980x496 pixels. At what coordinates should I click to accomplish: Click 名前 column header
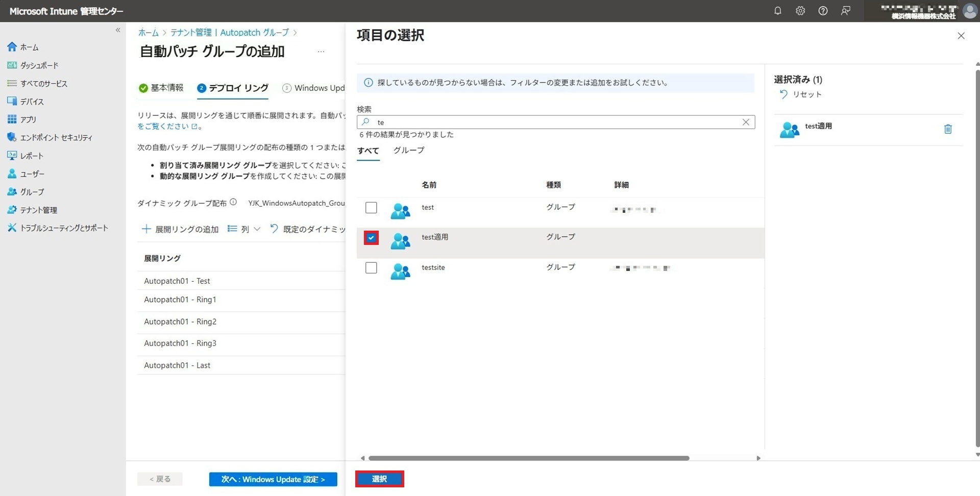429,185
